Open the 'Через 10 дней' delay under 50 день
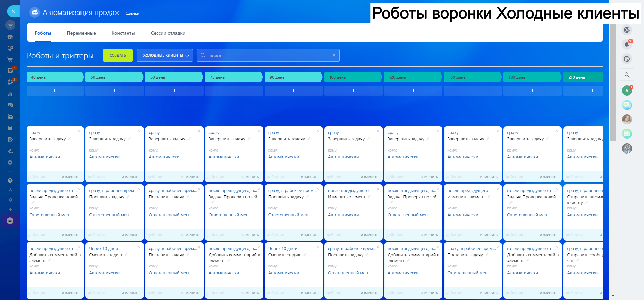Viewport: 644px width, 300px height. [103, 249]
